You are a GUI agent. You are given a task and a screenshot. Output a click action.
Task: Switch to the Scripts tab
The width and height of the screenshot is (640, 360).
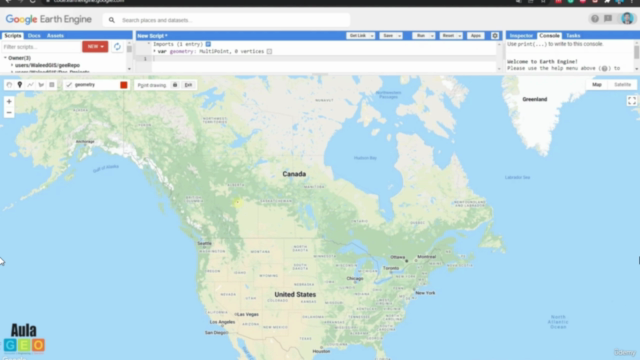click(x=13, y=36)
